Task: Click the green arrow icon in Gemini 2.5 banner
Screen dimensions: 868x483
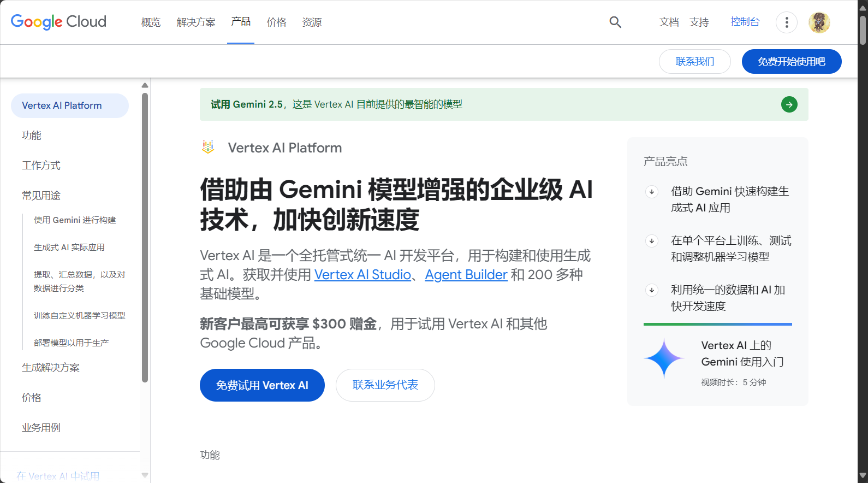Action: pyautogui.click(x=789, y=104)
